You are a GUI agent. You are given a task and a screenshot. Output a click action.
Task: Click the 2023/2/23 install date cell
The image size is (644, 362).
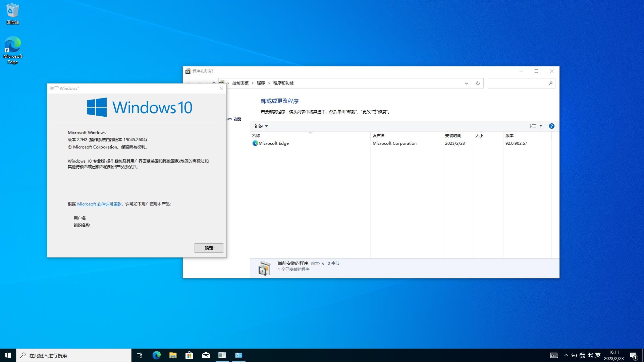click(x=455, y=143)
